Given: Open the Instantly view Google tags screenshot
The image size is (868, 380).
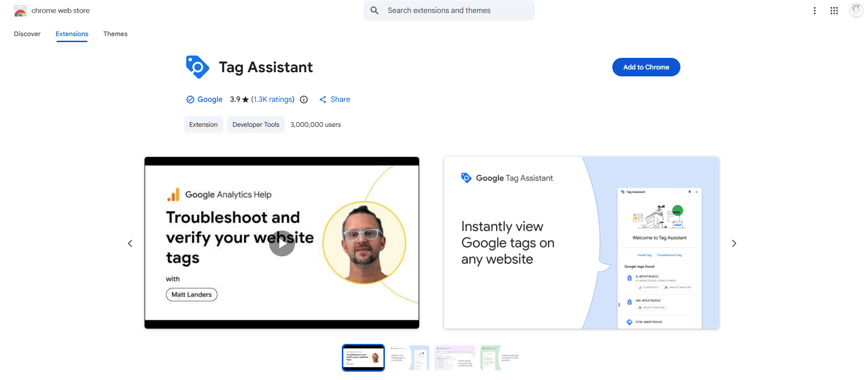Looking at the screenshot, I should click(581, 243).
